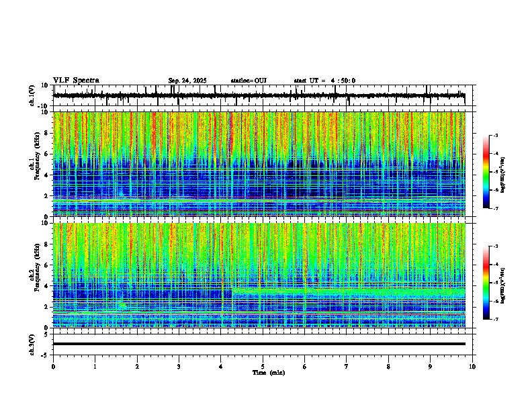Click the ch.2 "Frequency (kHz)" axis label

click(37, 267)
